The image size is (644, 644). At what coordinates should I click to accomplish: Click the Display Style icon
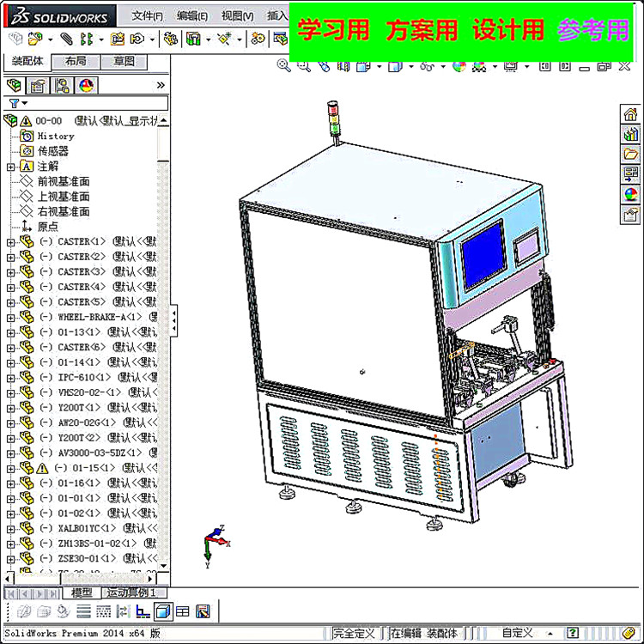pos(395,66)
